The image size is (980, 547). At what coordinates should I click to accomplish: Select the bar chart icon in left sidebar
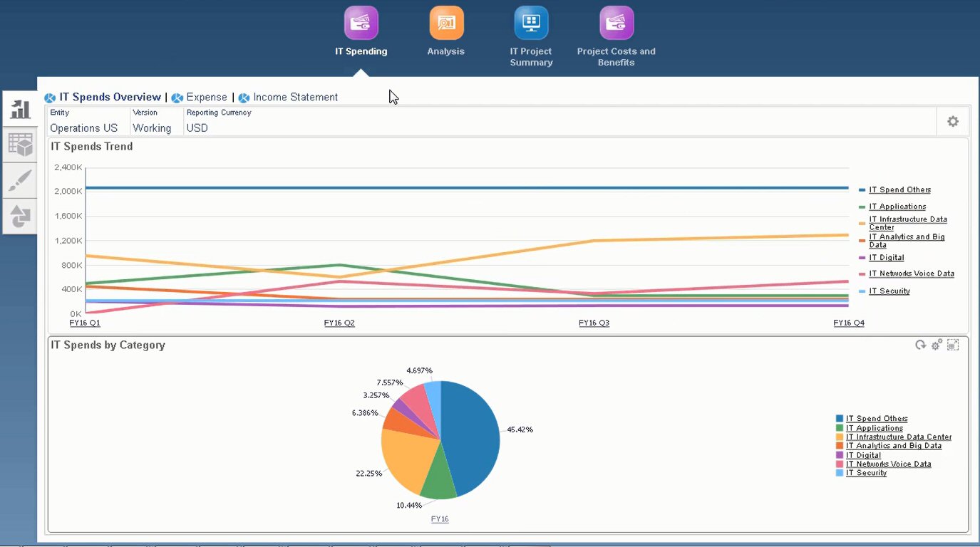tap(19, 108)
